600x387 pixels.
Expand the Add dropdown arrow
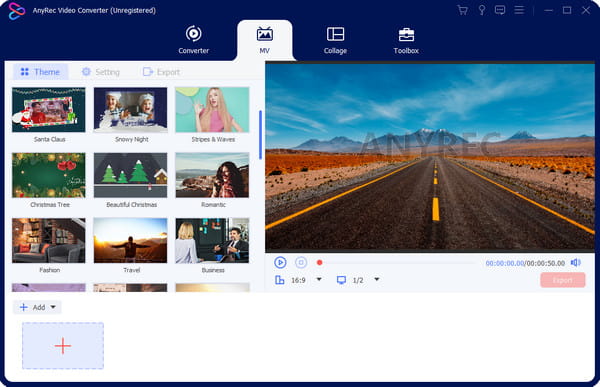[x=53, y=307]
